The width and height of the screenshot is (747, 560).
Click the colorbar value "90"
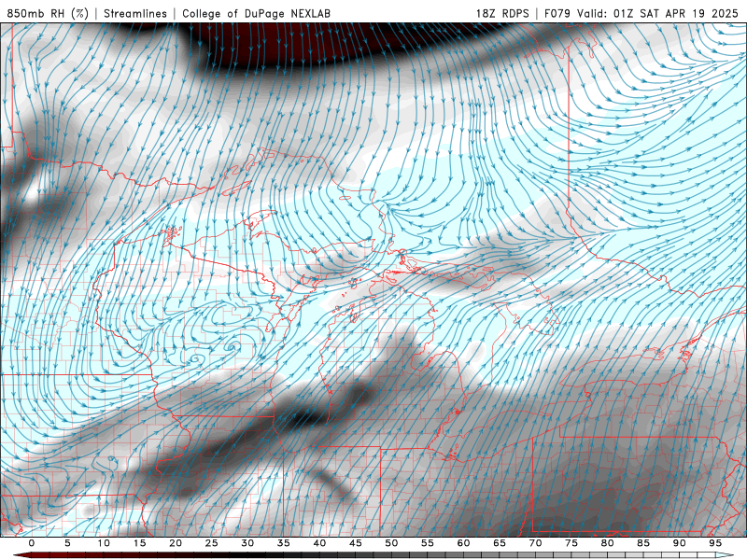click(x=679, y=543)
